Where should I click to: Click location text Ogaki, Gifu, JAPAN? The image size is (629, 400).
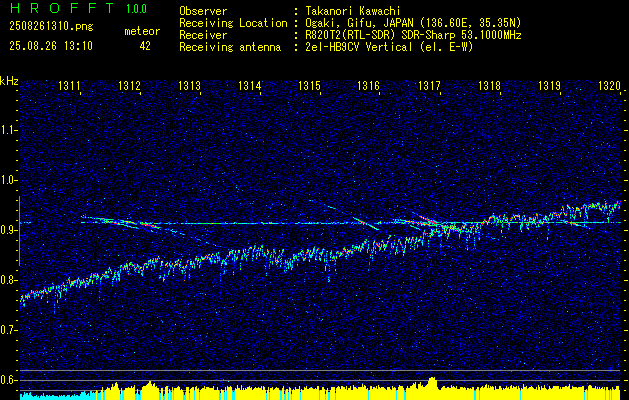(x=361, y=23)
